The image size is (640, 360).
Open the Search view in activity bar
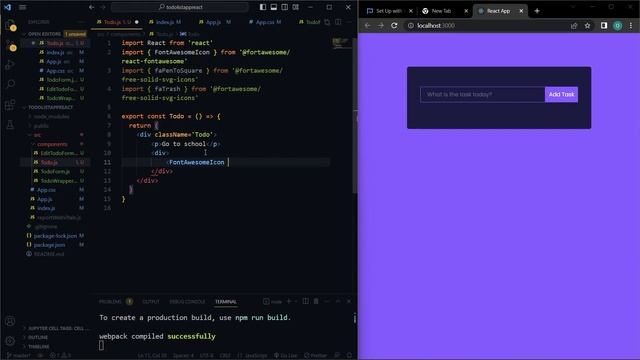pos(10,84)
